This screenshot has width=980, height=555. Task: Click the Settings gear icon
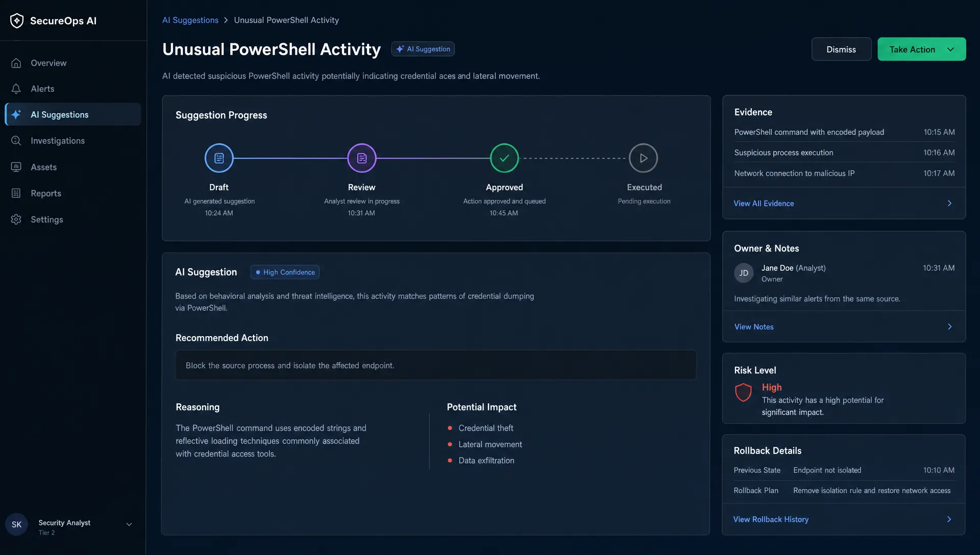(16, 219)
